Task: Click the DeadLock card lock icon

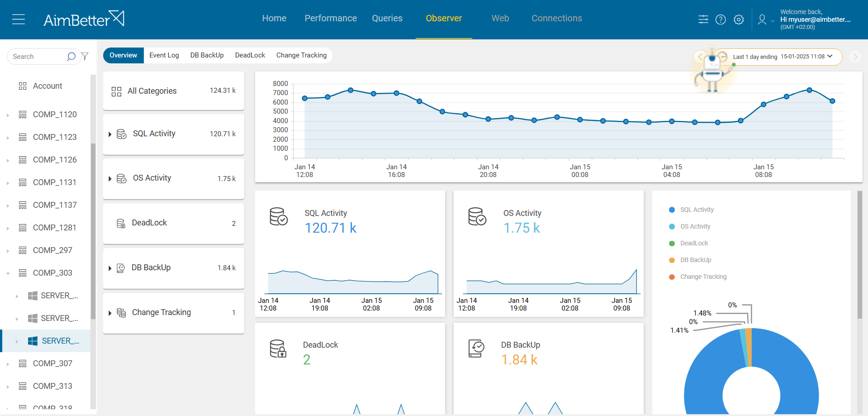Action: 278,349
